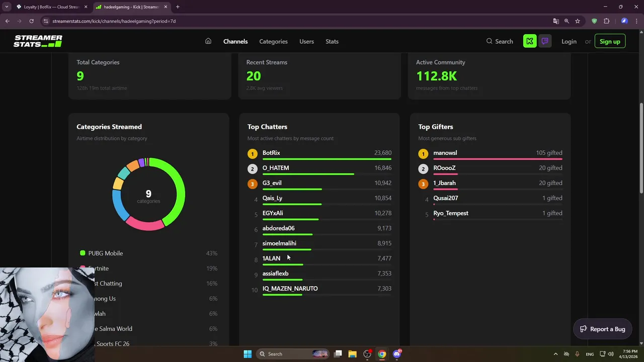Image resolution: width=644 pixels, height=362 pixels.
Task: Open the StreamerStats home icon
Action: pos(208,41)
